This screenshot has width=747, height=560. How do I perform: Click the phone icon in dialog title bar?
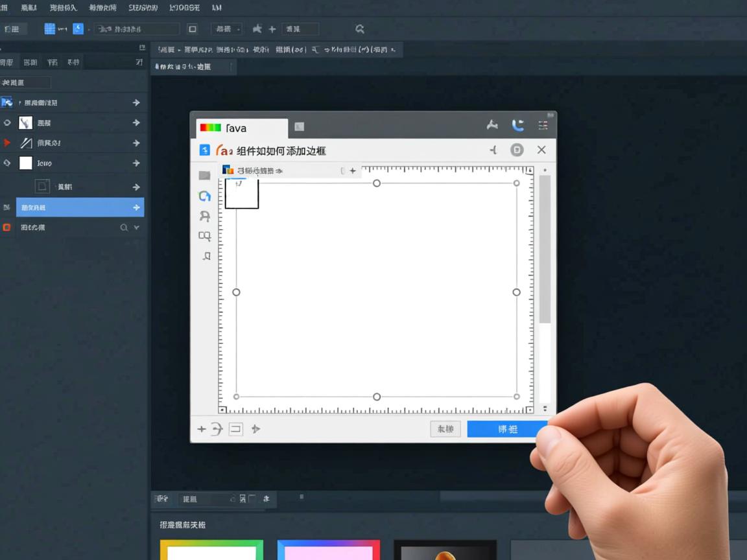coord(517,125)
